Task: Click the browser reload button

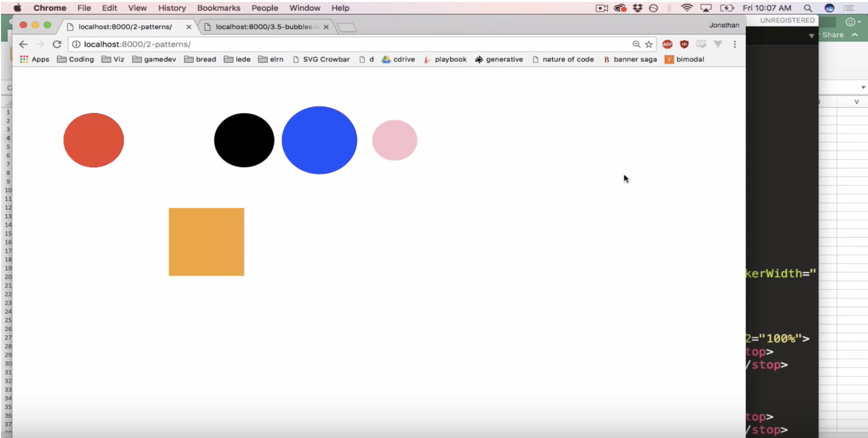Action: 57,44
